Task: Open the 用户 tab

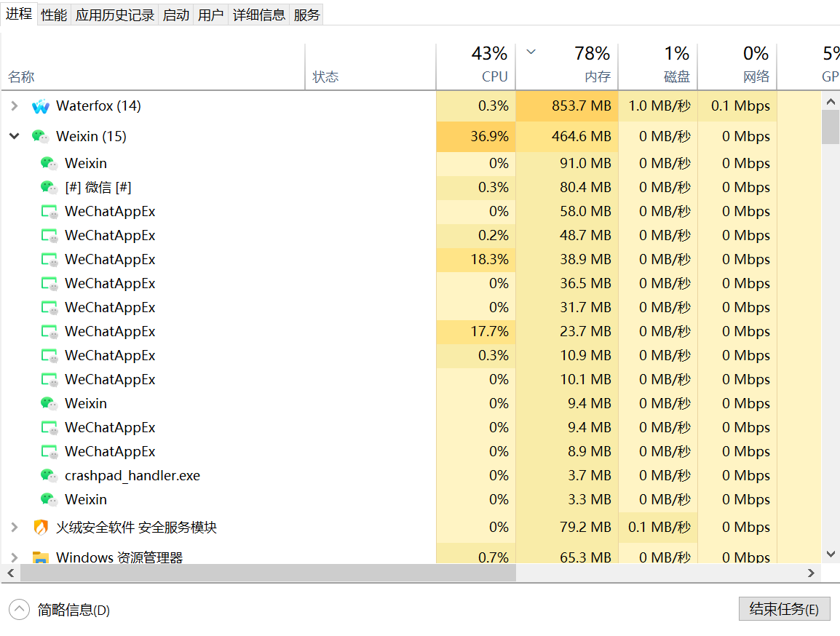Action: pos(210,15)
